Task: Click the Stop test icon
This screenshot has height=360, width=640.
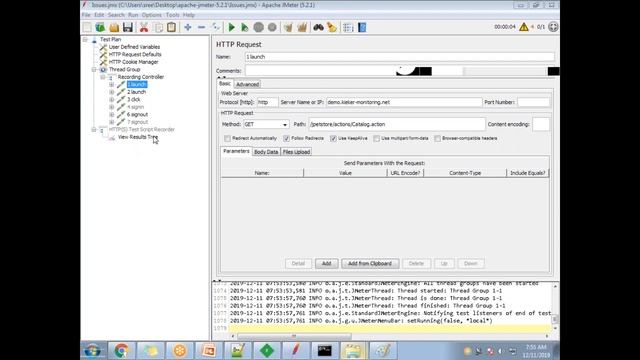Action: (x=258, y=27)
